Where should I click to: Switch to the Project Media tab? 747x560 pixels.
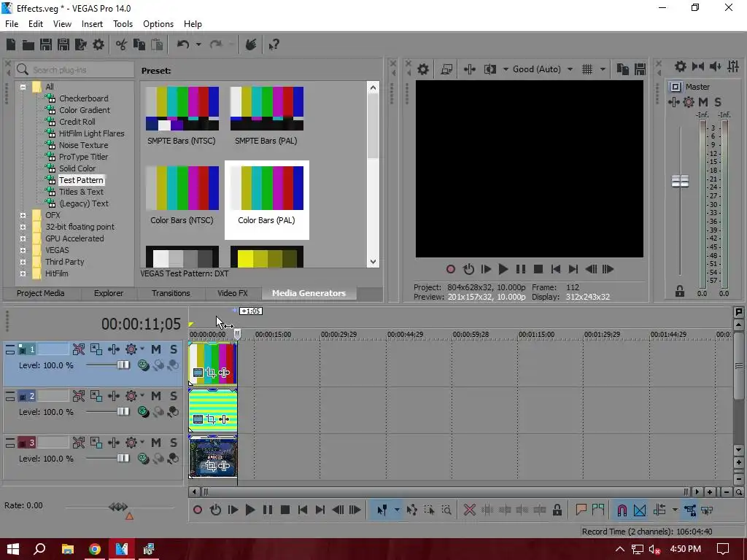(41, 293)
